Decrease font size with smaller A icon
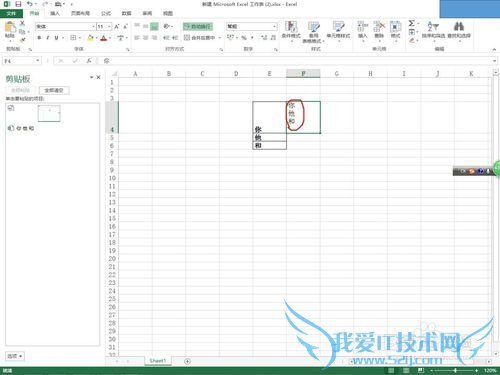The image size is (500, 375). coord(125,26)
